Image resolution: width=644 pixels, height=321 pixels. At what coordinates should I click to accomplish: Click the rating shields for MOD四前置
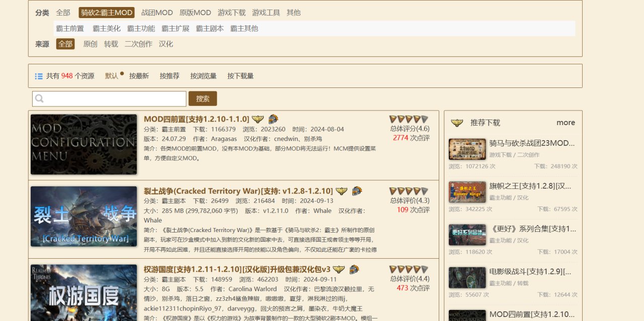tap(409, 119)
